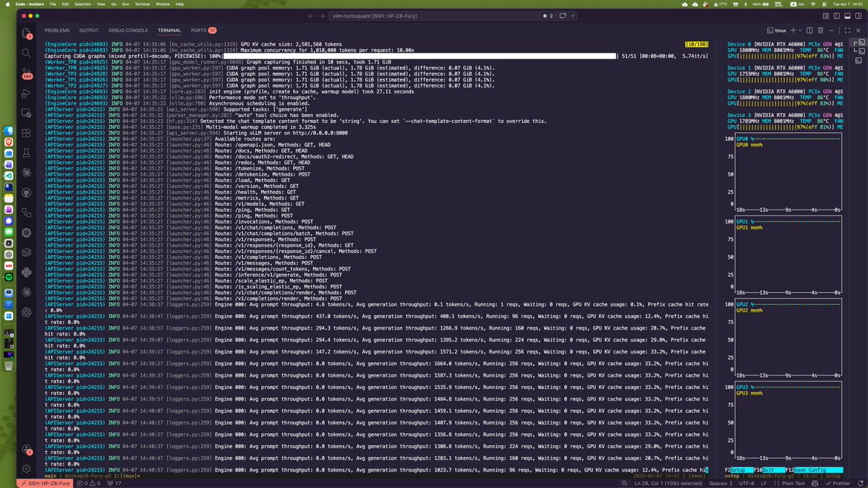Open the Run menu

[126, 4]
